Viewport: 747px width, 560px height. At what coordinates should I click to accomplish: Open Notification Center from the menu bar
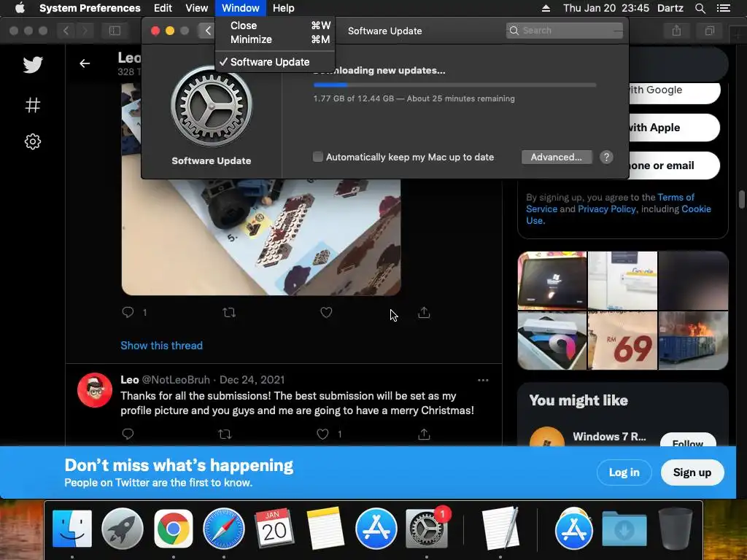pos(723,8)
